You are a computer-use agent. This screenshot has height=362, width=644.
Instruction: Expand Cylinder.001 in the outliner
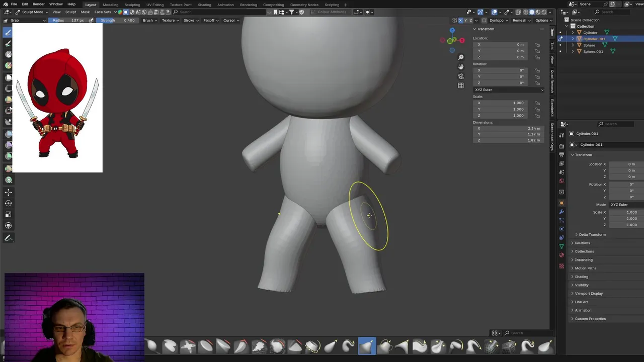click(x=573, y=39)
